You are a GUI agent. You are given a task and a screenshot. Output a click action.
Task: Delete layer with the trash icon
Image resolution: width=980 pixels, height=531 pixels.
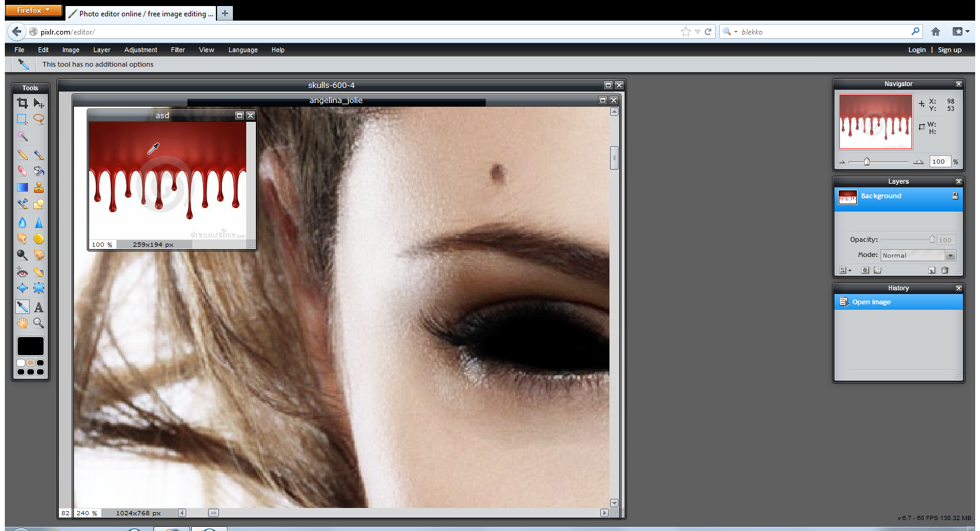point(945,270)
